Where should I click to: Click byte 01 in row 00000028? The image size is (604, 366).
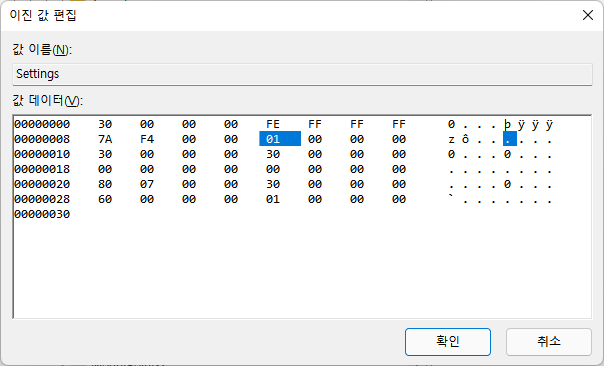273,199
